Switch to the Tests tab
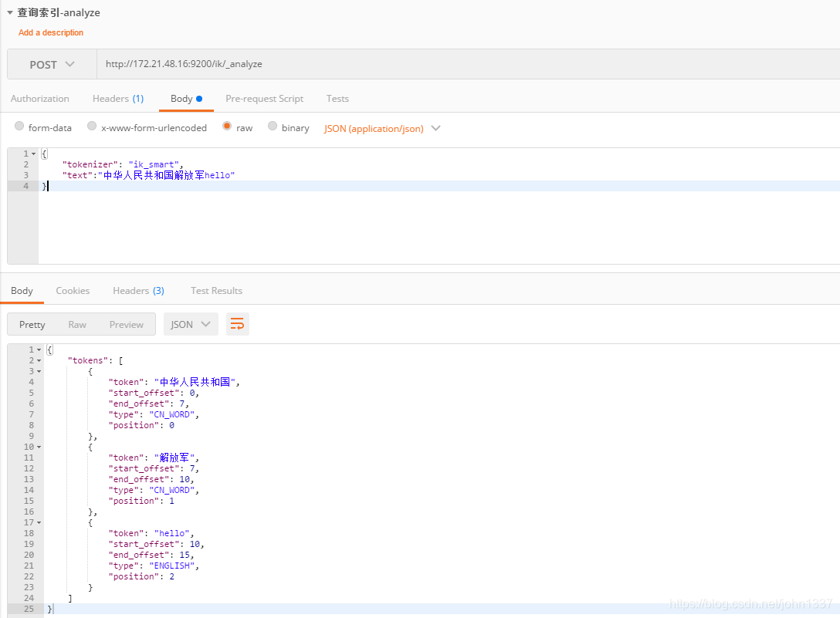840x618 pixels. coord(337,99)
